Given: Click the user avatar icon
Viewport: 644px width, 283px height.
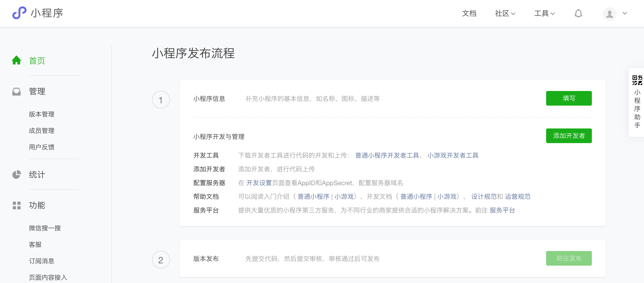Looking at the screenshot, I should 609,14.
